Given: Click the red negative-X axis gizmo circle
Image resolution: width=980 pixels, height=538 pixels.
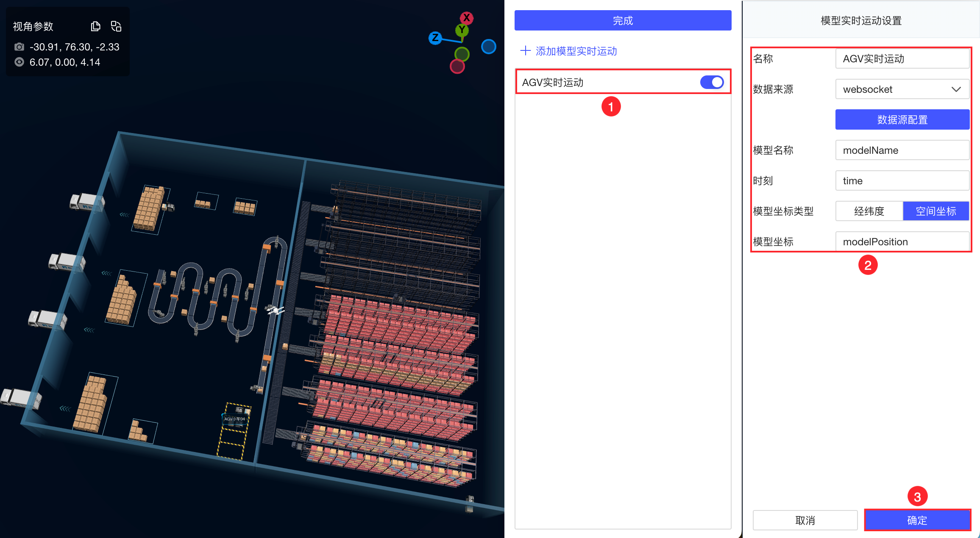Looking at the screenshot, I should pyautogui.click(x=457, y=67).
